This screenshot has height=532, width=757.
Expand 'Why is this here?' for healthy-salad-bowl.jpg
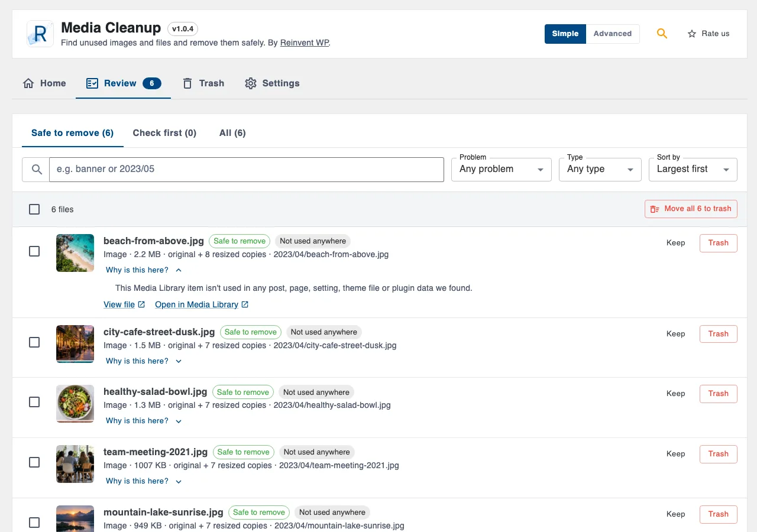click(x=144, y=421)
